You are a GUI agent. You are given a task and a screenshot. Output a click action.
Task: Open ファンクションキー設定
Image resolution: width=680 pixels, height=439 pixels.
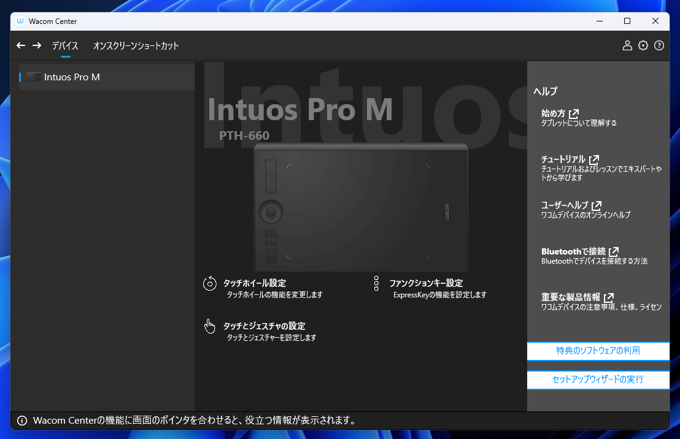pos(426,283)
